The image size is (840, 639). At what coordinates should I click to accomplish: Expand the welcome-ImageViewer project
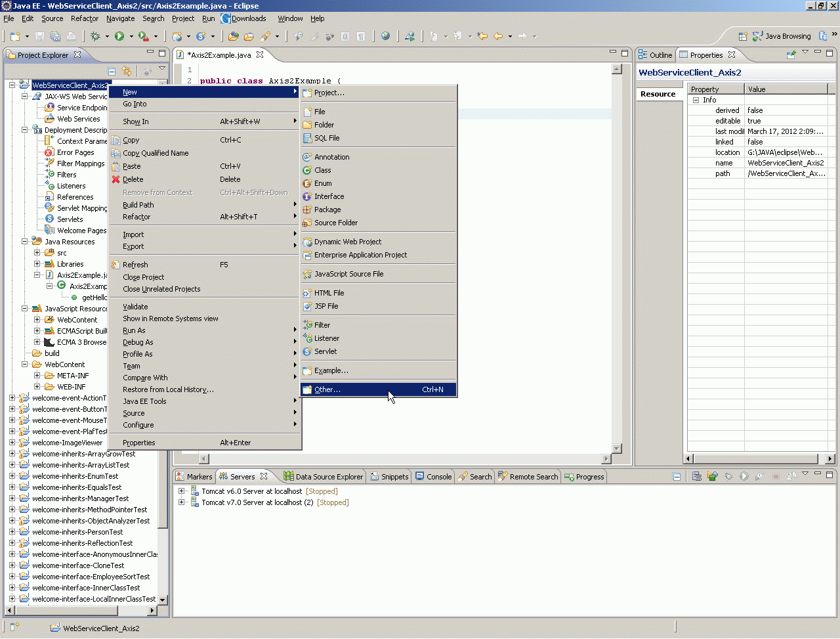[x=12, y=443]
